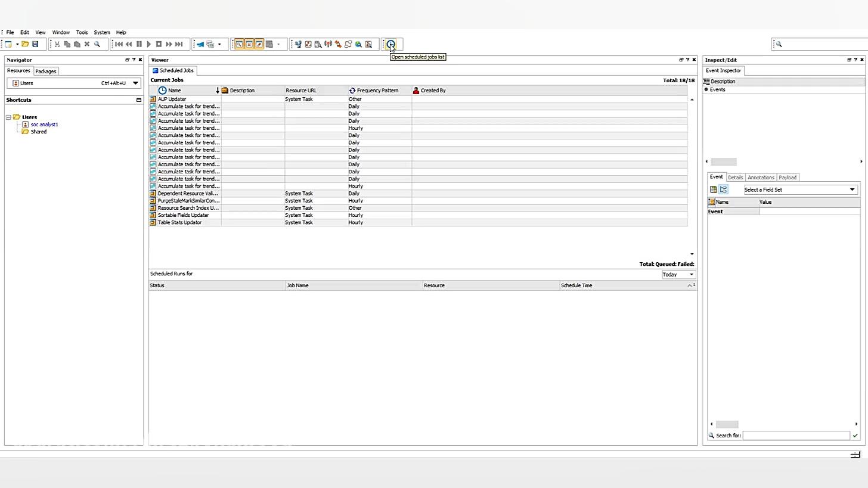The height and width of the screenshot is (488, 868).
Task: Switch to the Packages tab
Action: tap(45, 71)
